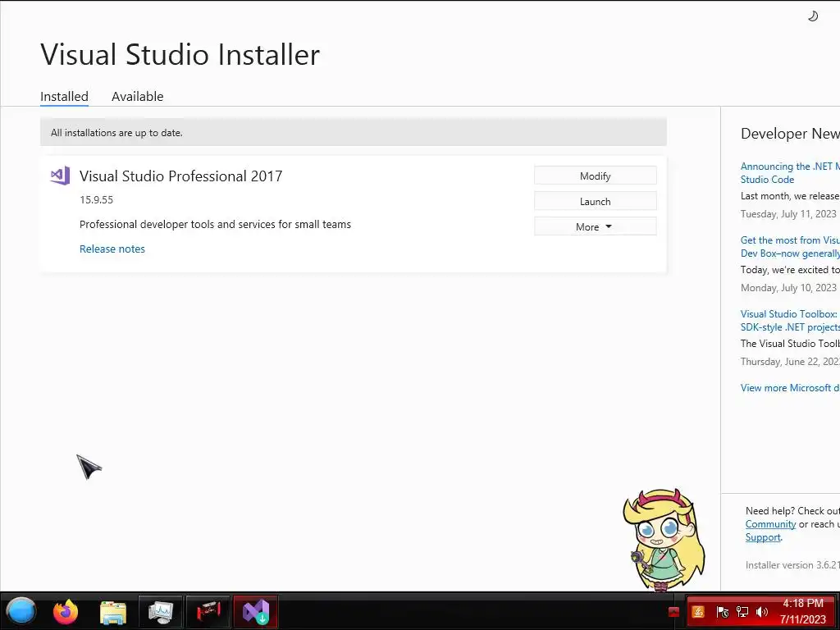Open the volume speaker tray icon
Screen dimensions: 840x630
[762, 612]
